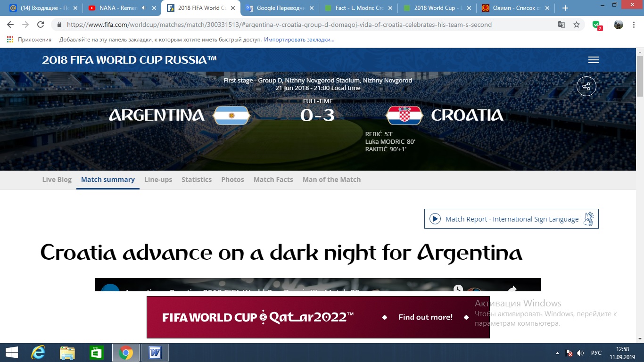
Task: Click the share icon on match header
Action: point(586,86)
